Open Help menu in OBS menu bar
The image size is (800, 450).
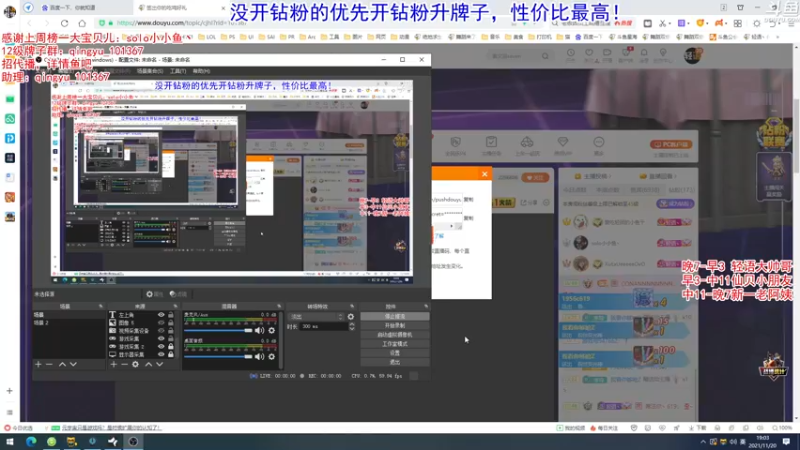pos(201,71)
